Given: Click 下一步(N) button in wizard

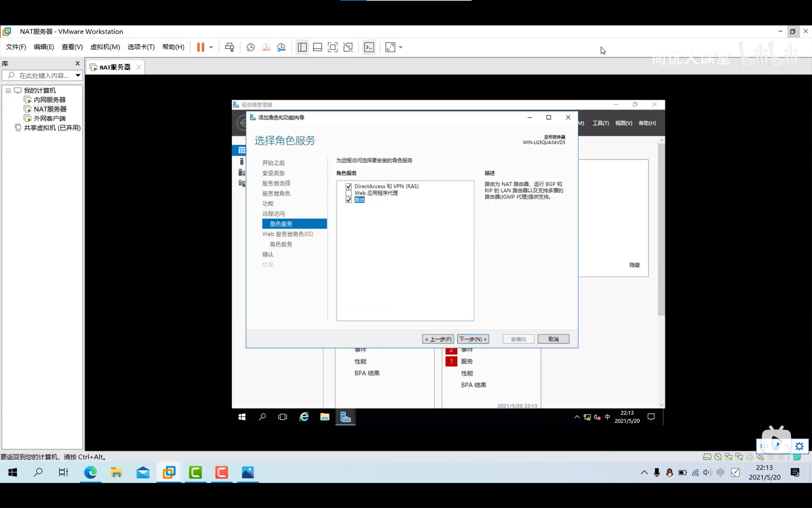Looking at the screenshot, I should tap(473, 339).
